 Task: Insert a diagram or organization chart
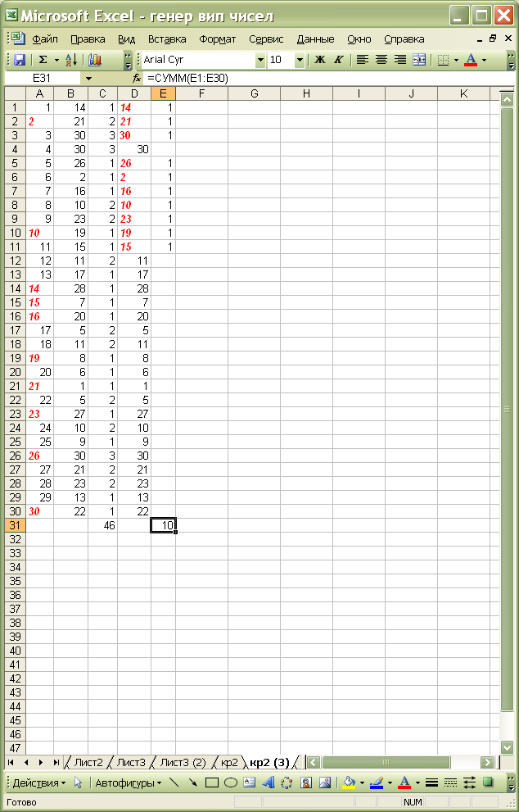point(287,783)
